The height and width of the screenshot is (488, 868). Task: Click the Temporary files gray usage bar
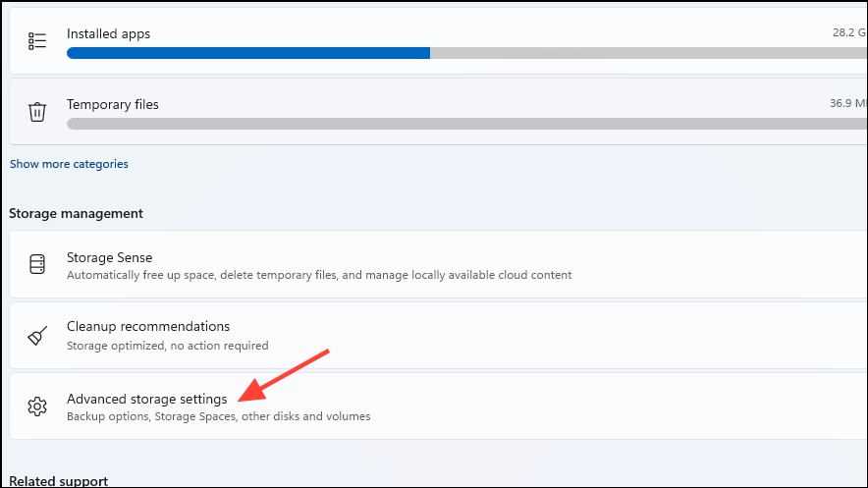466,124
